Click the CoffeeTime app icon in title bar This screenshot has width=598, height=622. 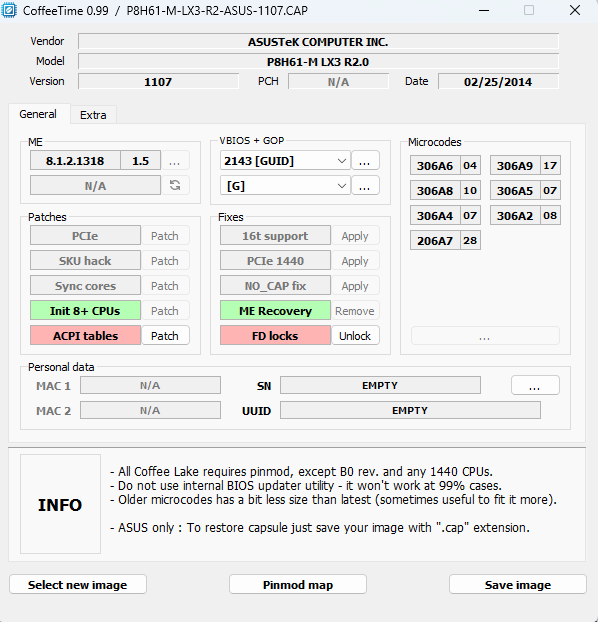pos(9,10)
